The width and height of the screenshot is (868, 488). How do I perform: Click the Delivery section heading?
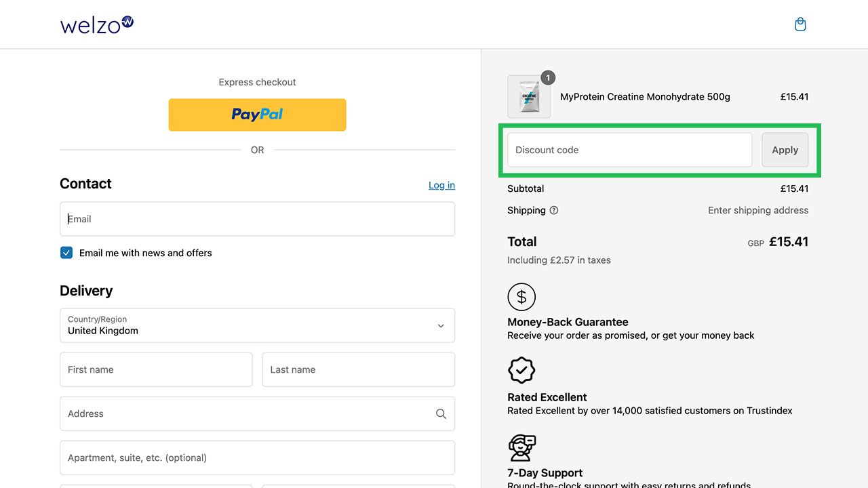click(x=86, y=291)
